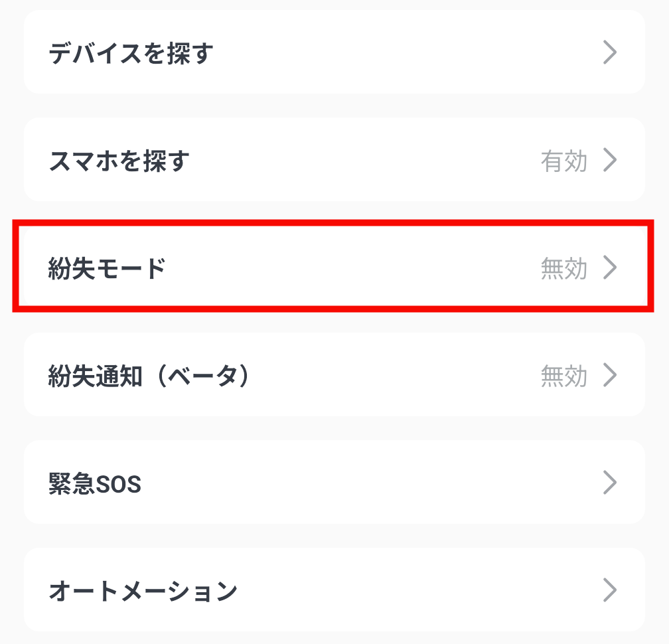Click the 無効 status of 紛失通知（ベータ）
Image resolution: width=669 pixels, height=644 pixels.
coord(563,376)
